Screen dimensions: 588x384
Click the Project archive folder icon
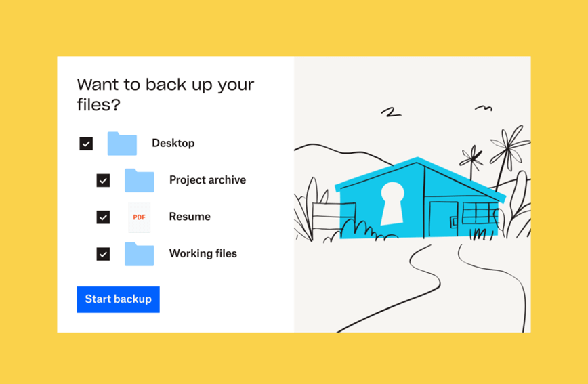[140, 181]
